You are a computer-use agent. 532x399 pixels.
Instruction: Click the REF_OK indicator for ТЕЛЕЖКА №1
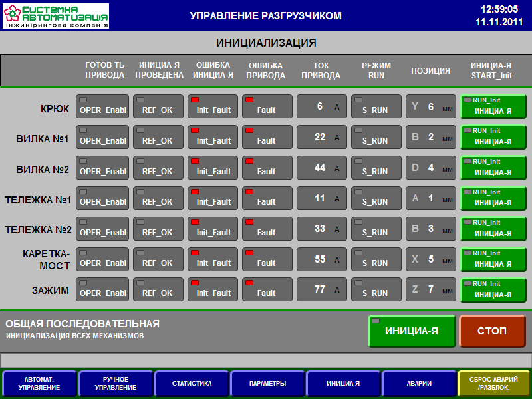coord(158,198)
